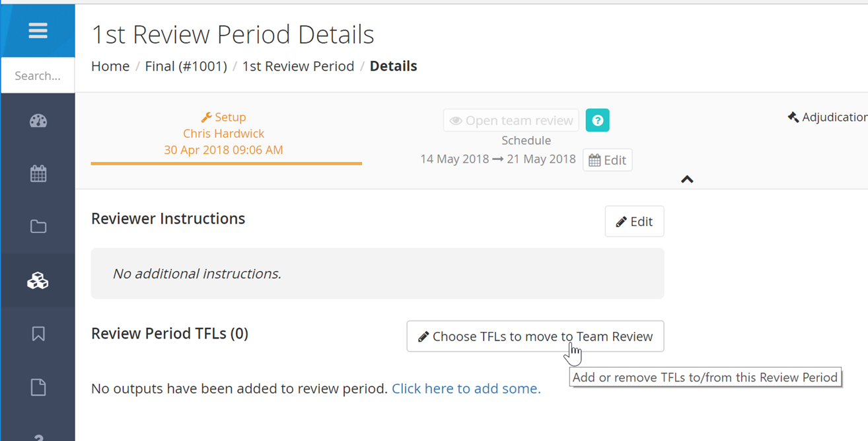Image resolution: width=868 pixels, height=441 pixels.
Task: Open the bookmark icon in sidebar
Action: (x=38, y=333)
